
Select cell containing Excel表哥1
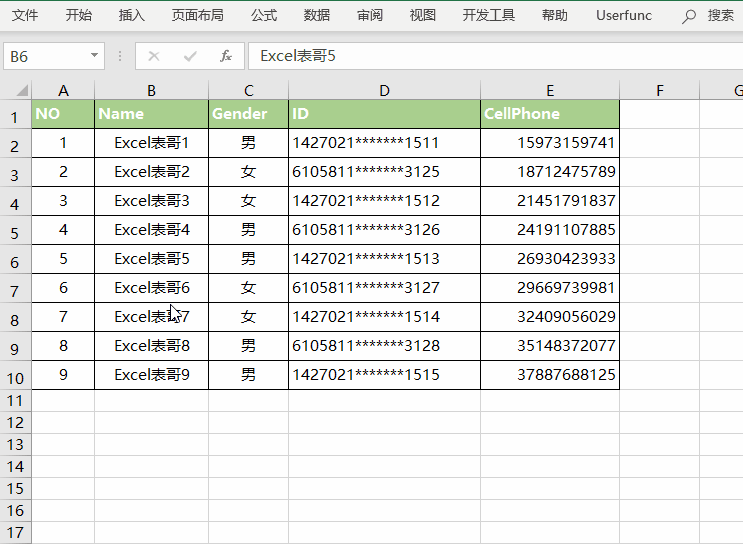(152, 143)
